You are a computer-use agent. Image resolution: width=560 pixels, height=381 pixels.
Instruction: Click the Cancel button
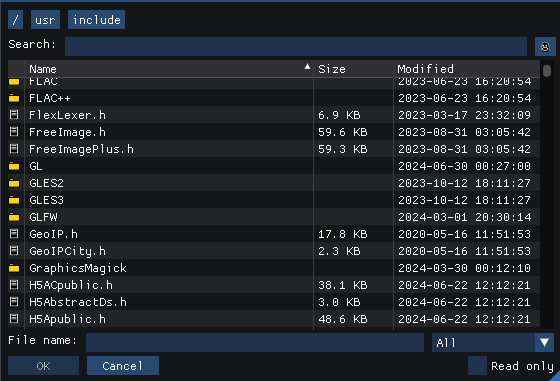point(122,366)
